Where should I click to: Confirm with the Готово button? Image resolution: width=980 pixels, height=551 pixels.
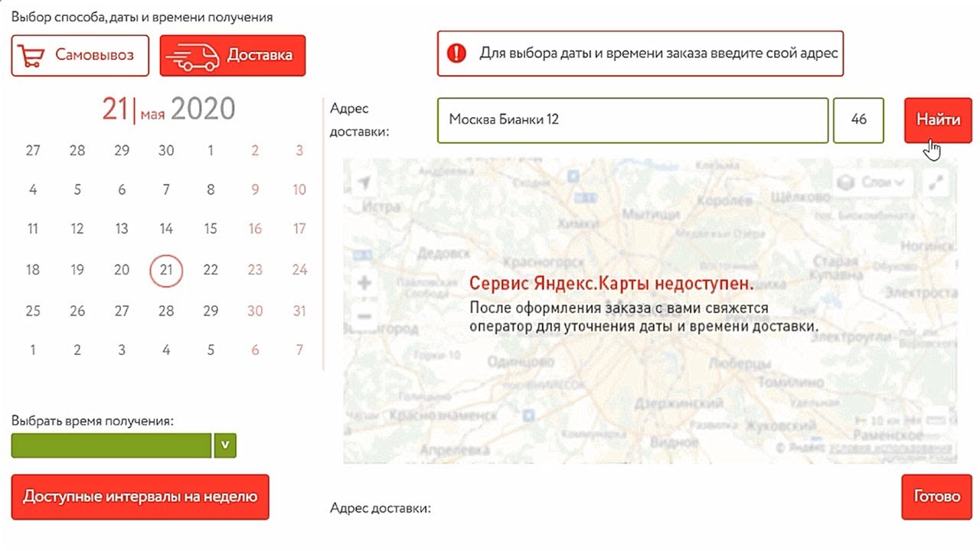[x=937, y=497]
